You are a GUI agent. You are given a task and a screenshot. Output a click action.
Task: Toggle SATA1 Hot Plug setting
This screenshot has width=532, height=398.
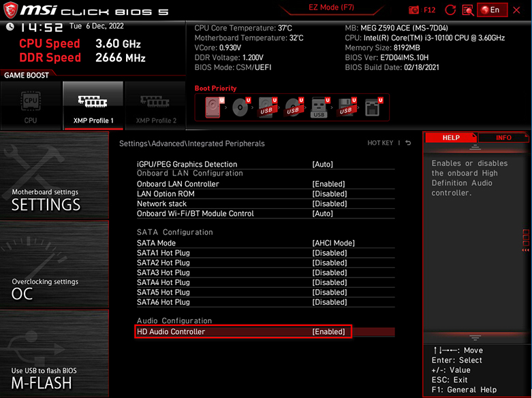point(266,253)
